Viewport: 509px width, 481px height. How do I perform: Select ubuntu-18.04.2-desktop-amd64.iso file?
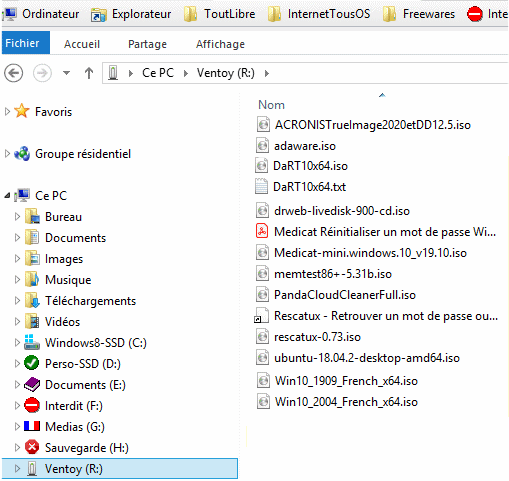tap(367, 358)
